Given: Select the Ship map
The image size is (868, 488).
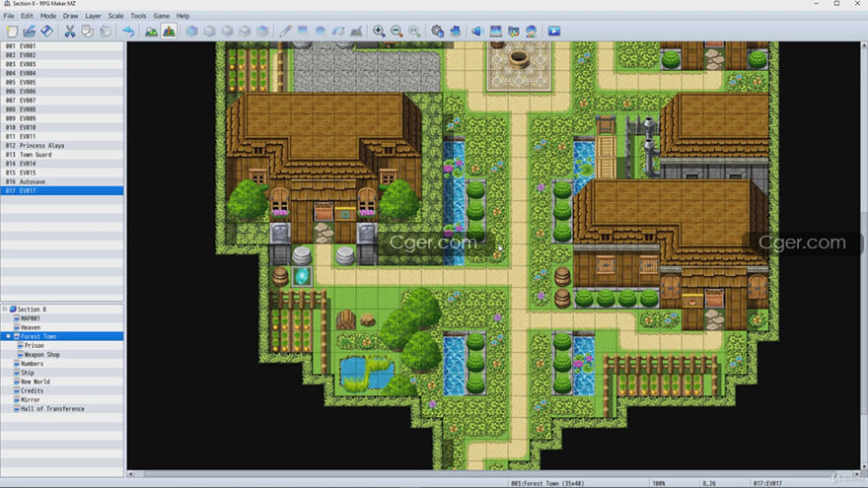Looking at the screenshot, I should 28,373.
